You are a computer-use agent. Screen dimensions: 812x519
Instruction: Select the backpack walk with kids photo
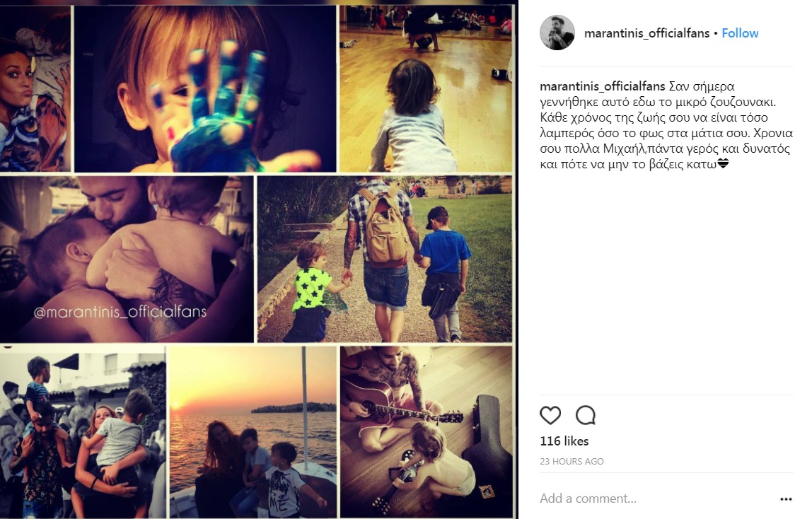tap(384, 259)
